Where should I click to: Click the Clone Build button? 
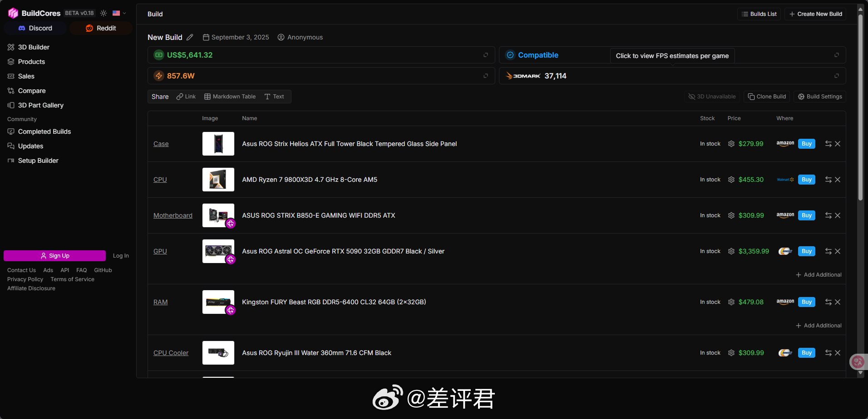[767, 97]
